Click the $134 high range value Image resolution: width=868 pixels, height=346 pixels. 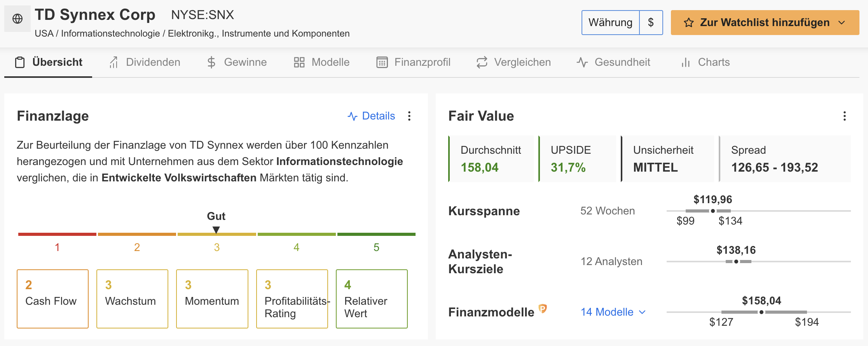730,221
